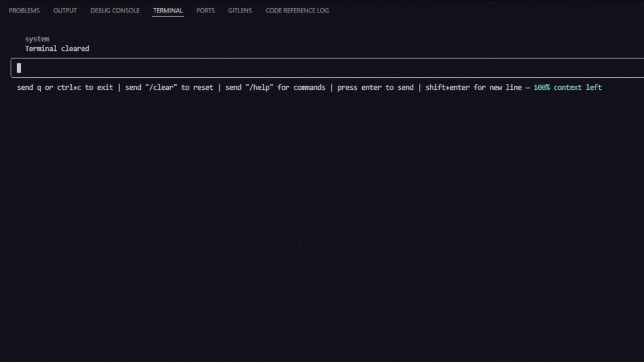Click the '100% context left' indicator
644x362 pixels.
[x=567, y=87]
